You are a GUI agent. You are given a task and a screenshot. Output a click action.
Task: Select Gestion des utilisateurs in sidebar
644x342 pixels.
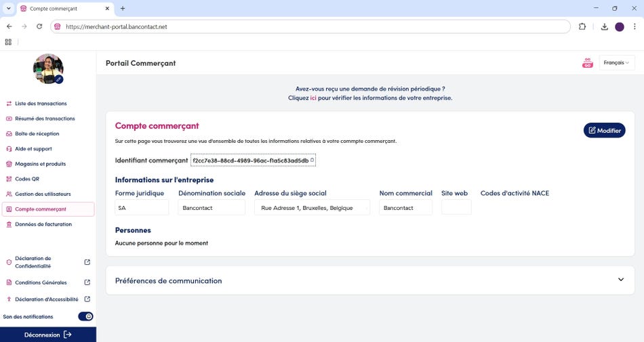(x=43, y=194)
